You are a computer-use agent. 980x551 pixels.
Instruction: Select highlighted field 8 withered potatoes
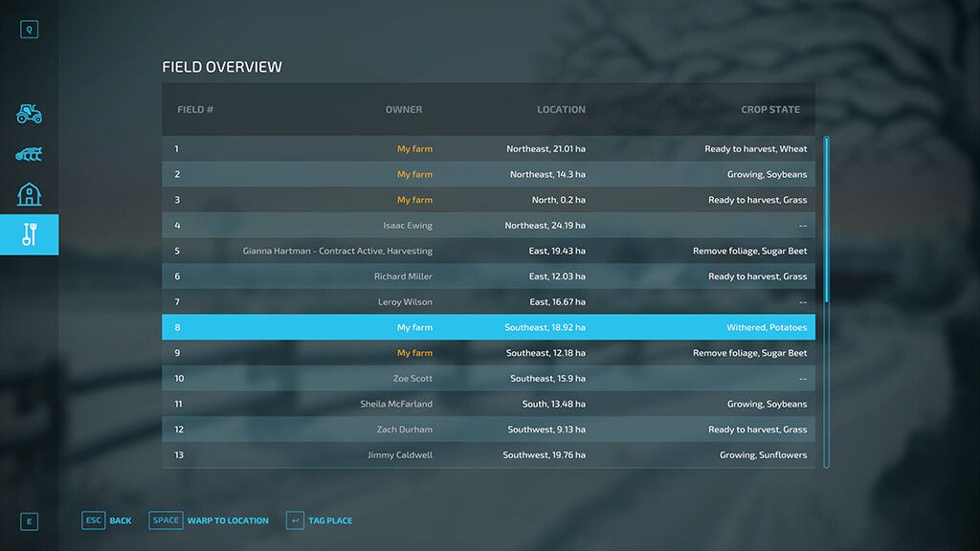pos(489,327)
